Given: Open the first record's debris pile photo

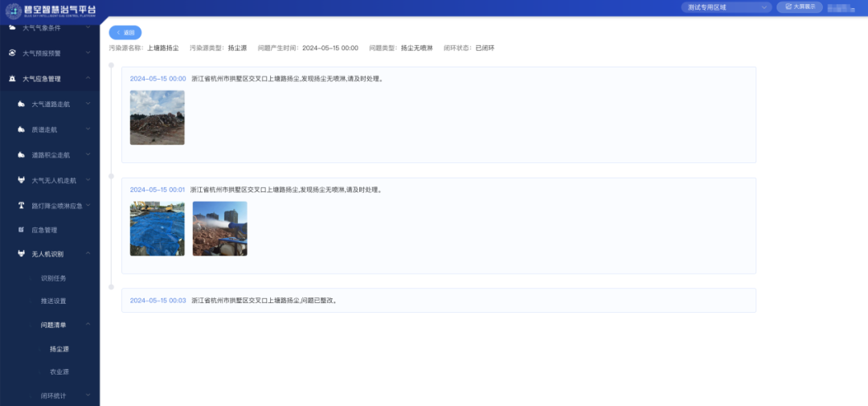Looking at the screenshot, I should [x=158, y=117].
